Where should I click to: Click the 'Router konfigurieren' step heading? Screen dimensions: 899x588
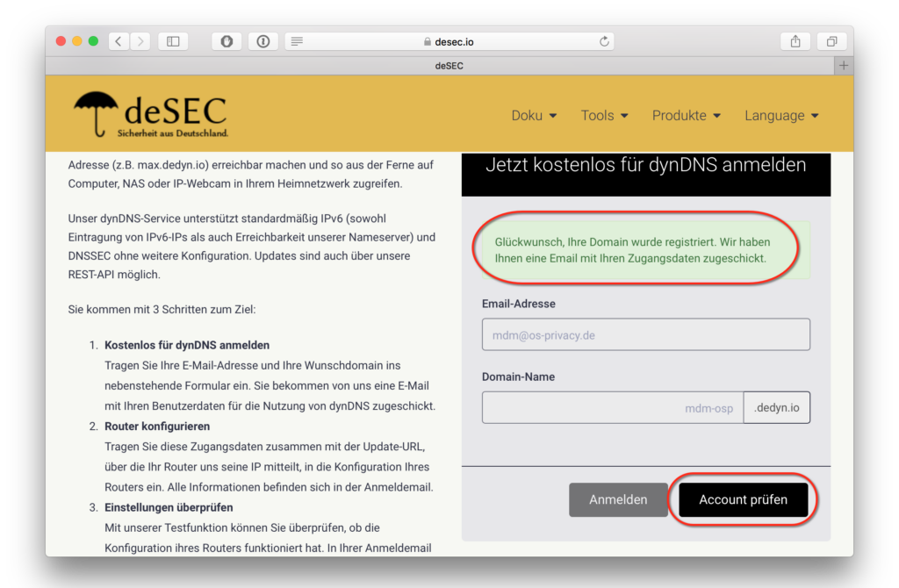click(157, 427)
